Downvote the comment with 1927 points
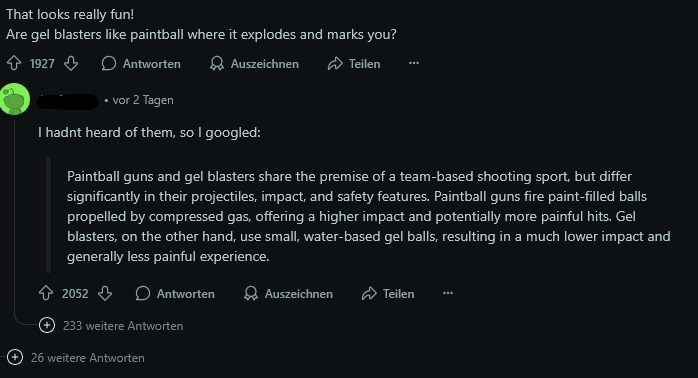 click(71, 63)
